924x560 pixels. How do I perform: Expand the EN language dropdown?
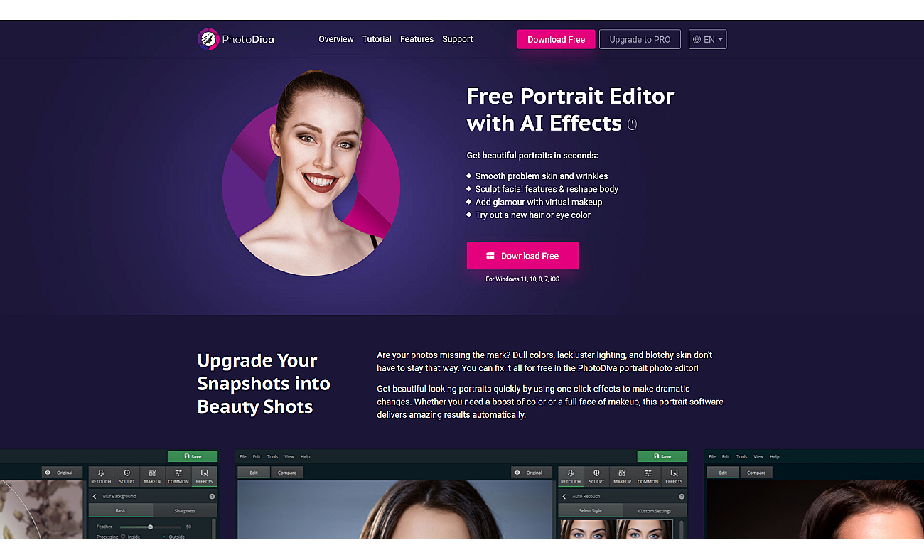pos(707,39)
